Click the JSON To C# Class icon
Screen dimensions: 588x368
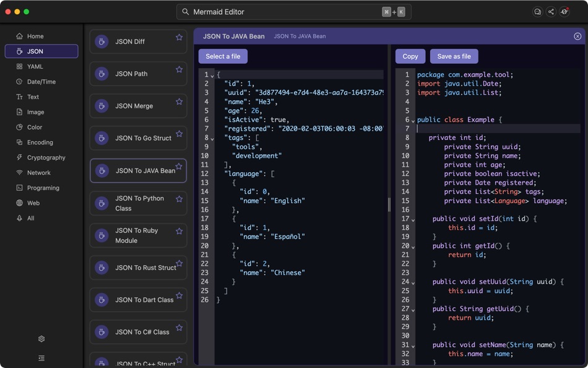(x=102, y=332)
